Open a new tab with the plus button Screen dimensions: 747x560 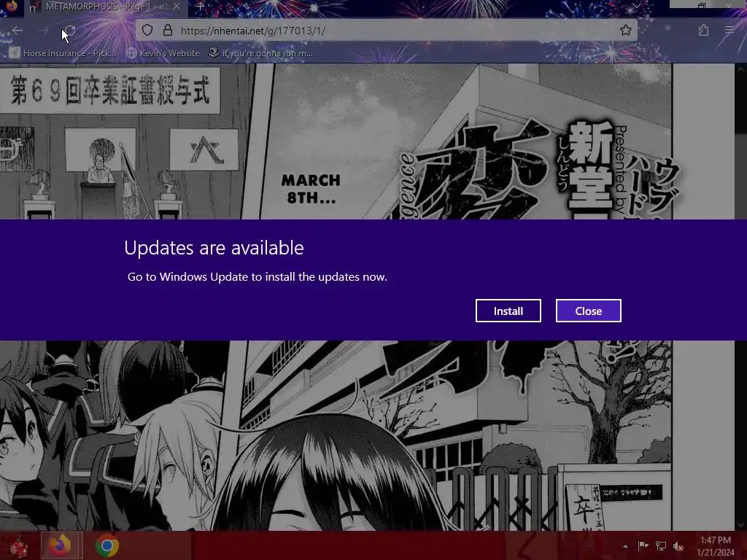pyautogui.click(x=200, y=7)
